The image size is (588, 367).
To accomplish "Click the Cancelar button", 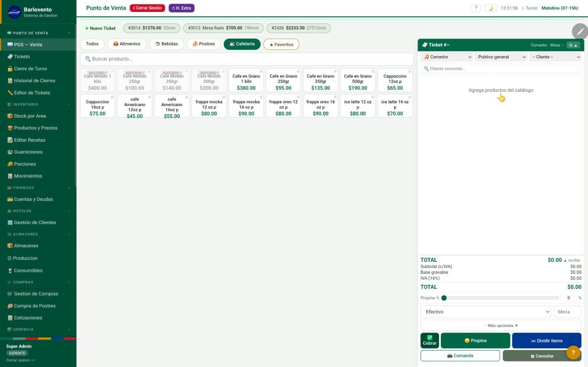I will [542, 356].
